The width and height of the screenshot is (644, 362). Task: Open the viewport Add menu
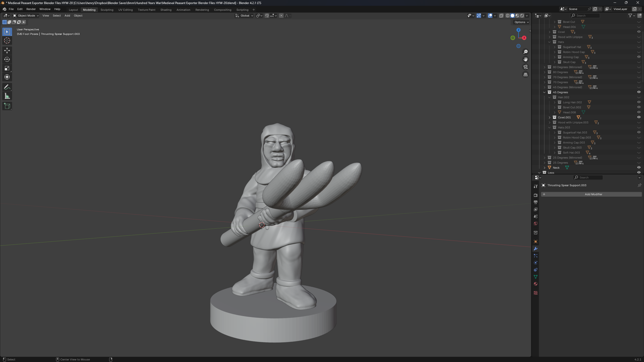[x=67, y=16]
